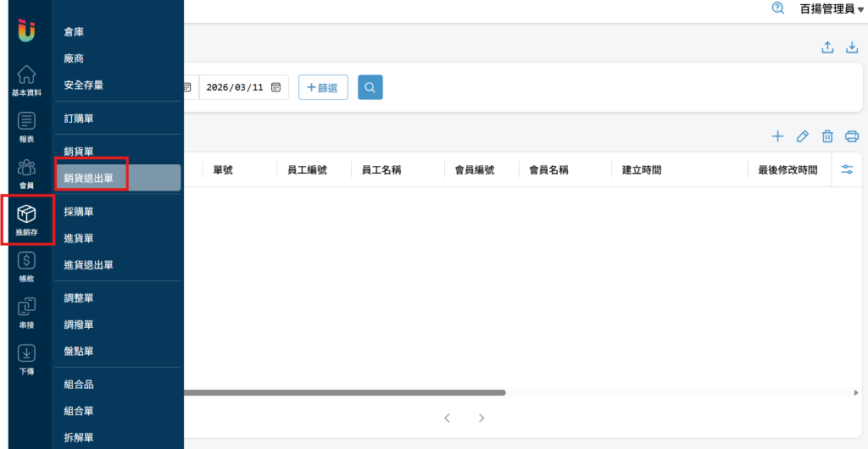This screenshot has height=449, width=868.
Task: Click the 篩選 filter button
Action: coord(323,87)
